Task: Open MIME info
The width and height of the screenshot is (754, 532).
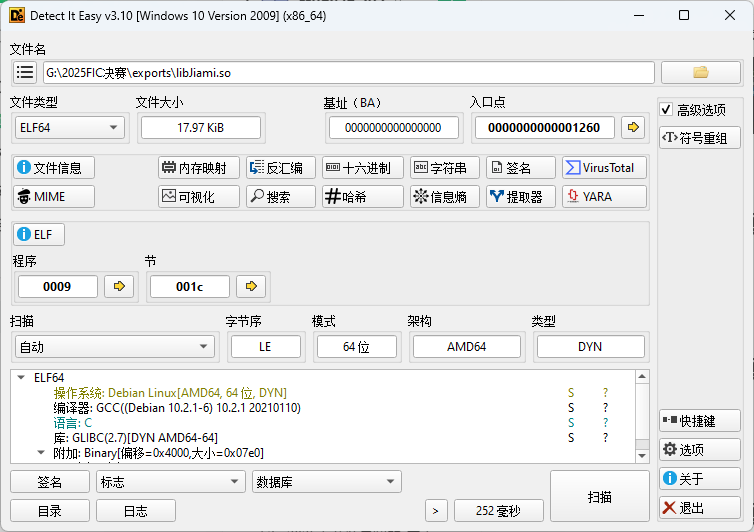Action: tap(54, 197)
